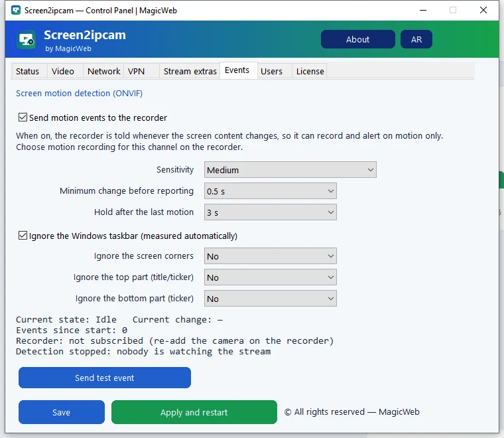Click Screen motion detection (ONVIF) heading
The width and height of the screenshot is (504, 438).
(79, 94)
